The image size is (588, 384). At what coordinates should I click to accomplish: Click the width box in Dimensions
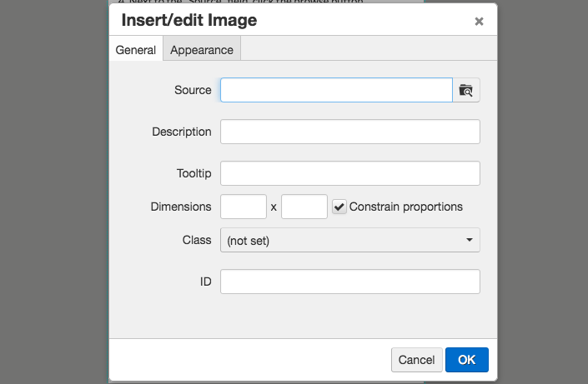[x=243, y=207]
